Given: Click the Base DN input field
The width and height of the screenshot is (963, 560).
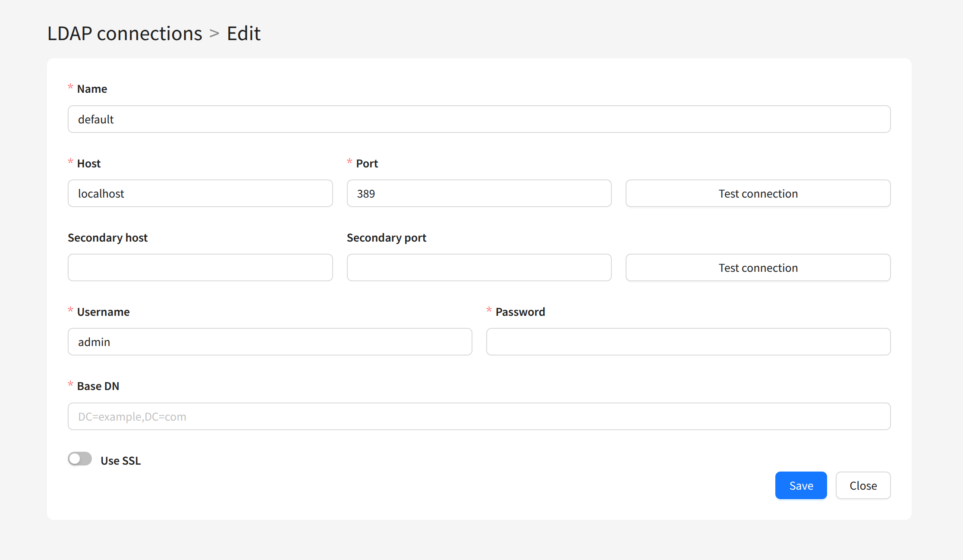Looking at the screenshot, I should pyautogui.click(x=479, y=416).
